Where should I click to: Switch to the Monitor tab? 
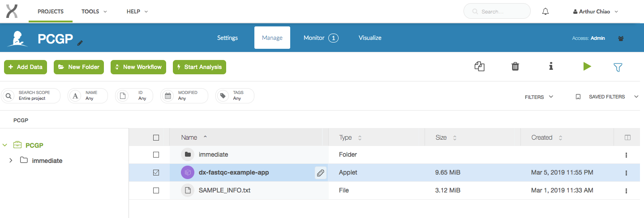click(321, 38)
